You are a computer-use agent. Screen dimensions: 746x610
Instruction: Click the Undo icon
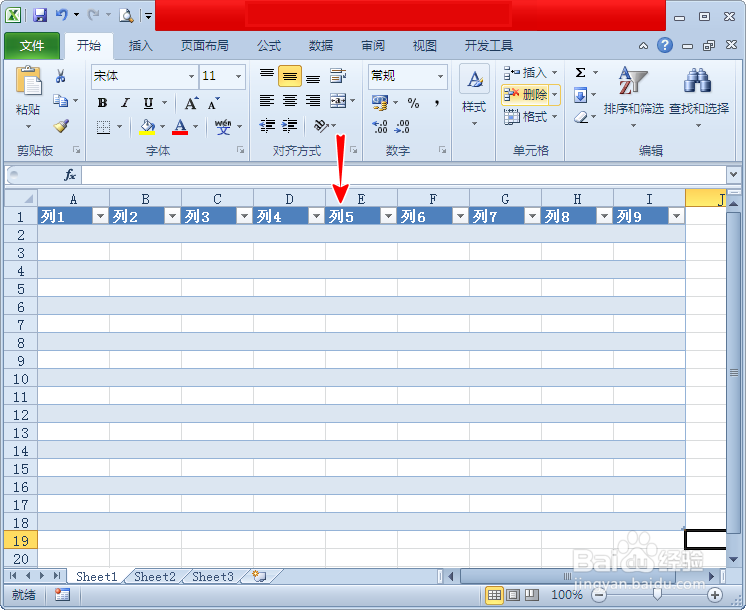[62, 15]
